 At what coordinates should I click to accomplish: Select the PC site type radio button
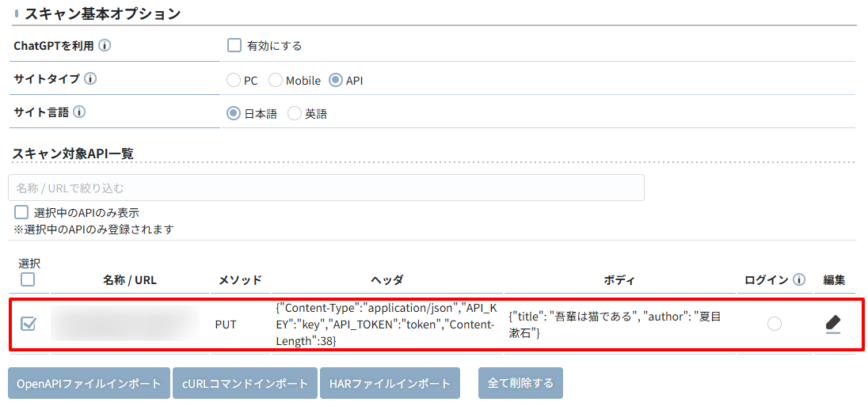point(234,80)
